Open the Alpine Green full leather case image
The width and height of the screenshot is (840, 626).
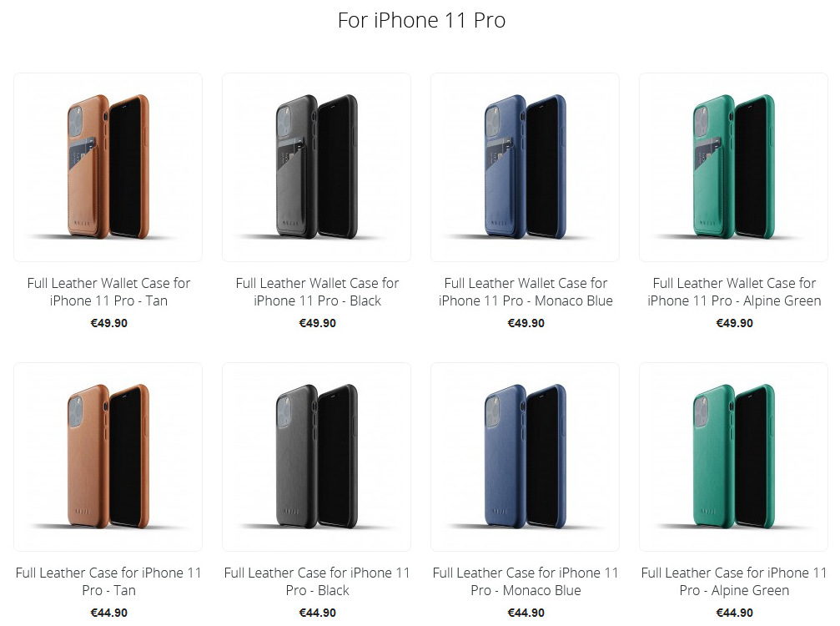pyautogui.click(x=733, y=457)
